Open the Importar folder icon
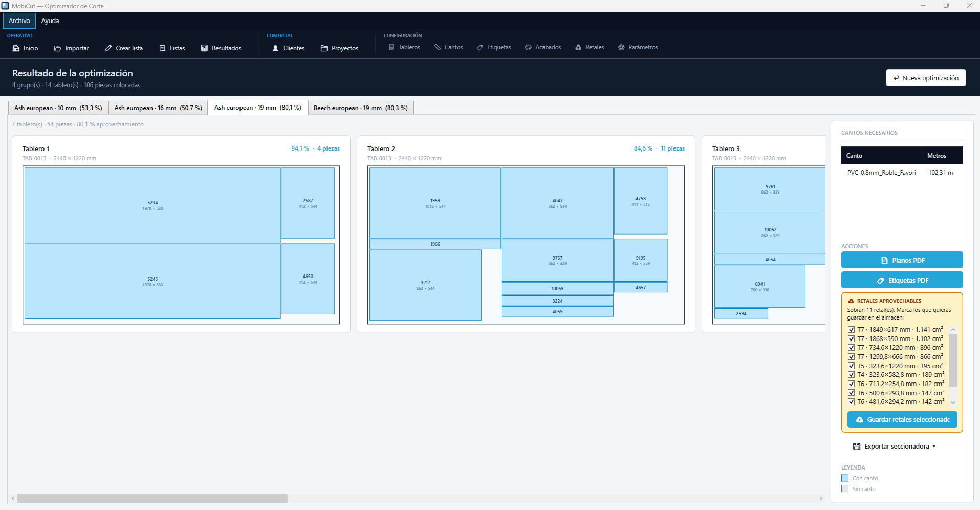Image resolution: width=980 pixels, height=510 pixels. [57, 48]
